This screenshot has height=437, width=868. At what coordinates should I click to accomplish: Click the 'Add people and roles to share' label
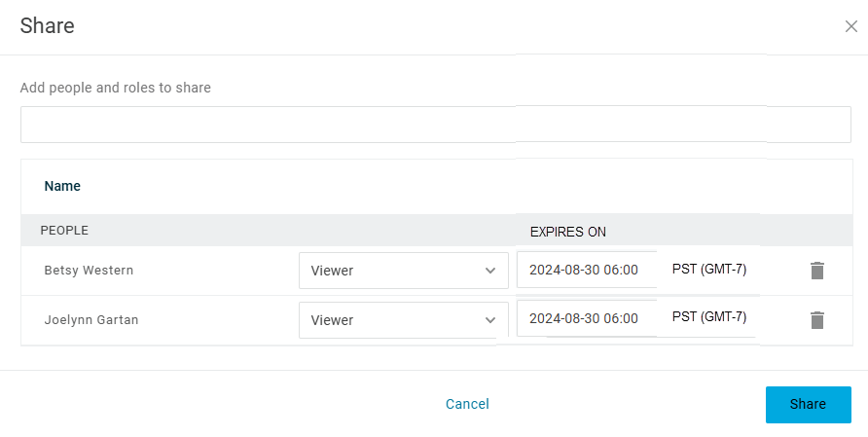pos(115,88)
